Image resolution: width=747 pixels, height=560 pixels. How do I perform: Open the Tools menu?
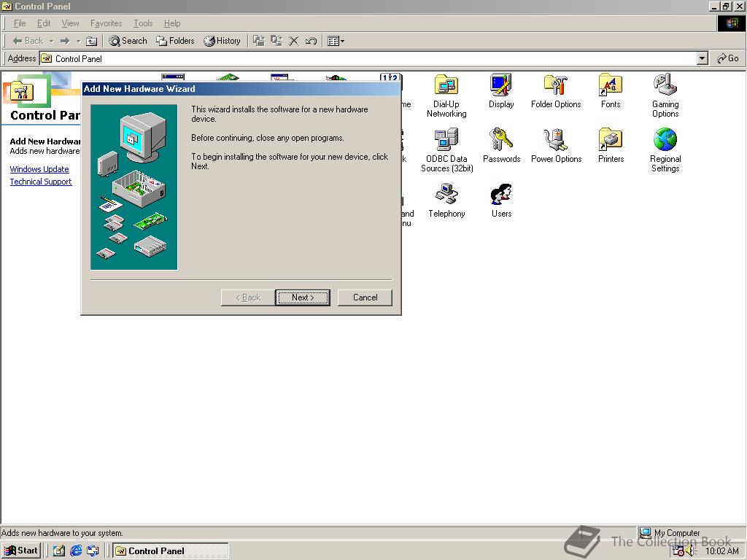[143, 23]
